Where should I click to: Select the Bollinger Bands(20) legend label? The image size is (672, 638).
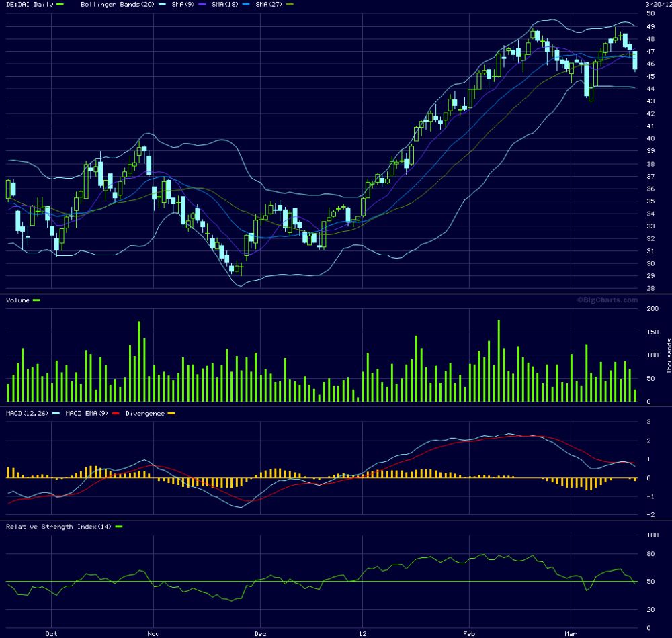click(118, 4)
